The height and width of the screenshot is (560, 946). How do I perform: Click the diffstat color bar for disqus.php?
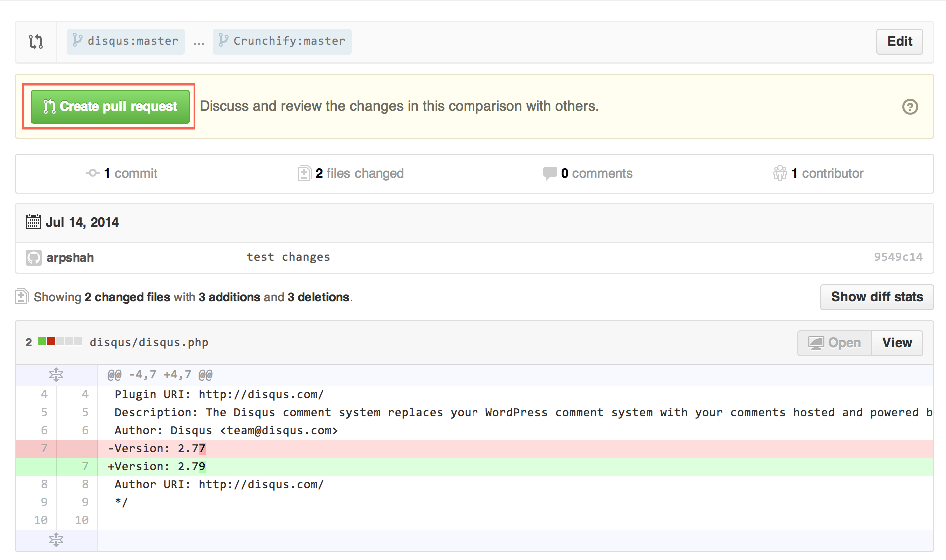(x=60, y=342)
